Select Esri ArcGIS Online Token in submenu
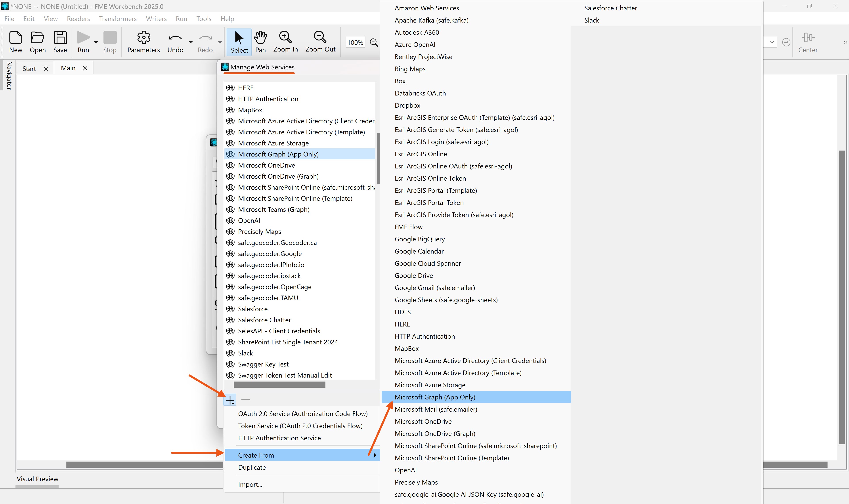The width and height of the screenshot is (849, 504). pyautogui.click(x=476, y=178)
